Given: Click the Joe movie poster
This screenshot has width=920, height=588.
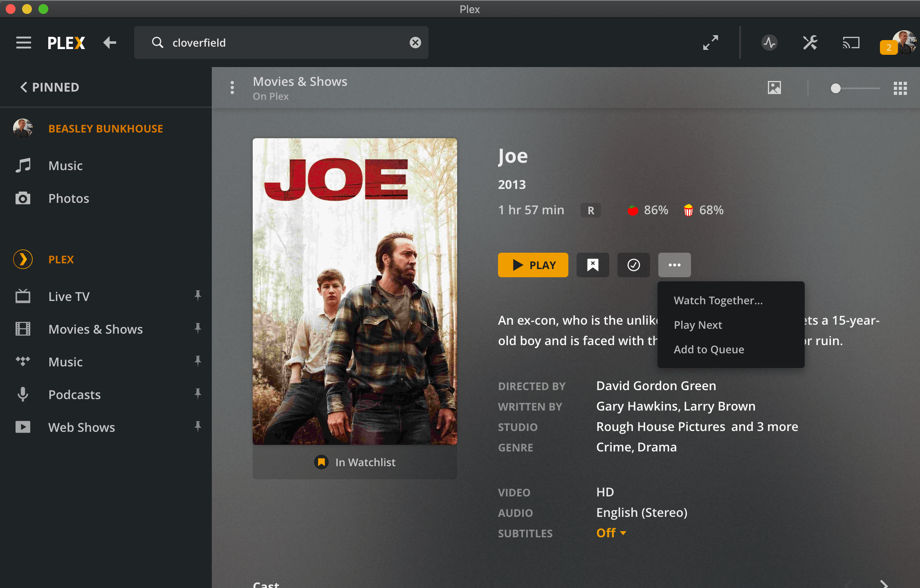Looking at the screenshot, I should point(355,291).
